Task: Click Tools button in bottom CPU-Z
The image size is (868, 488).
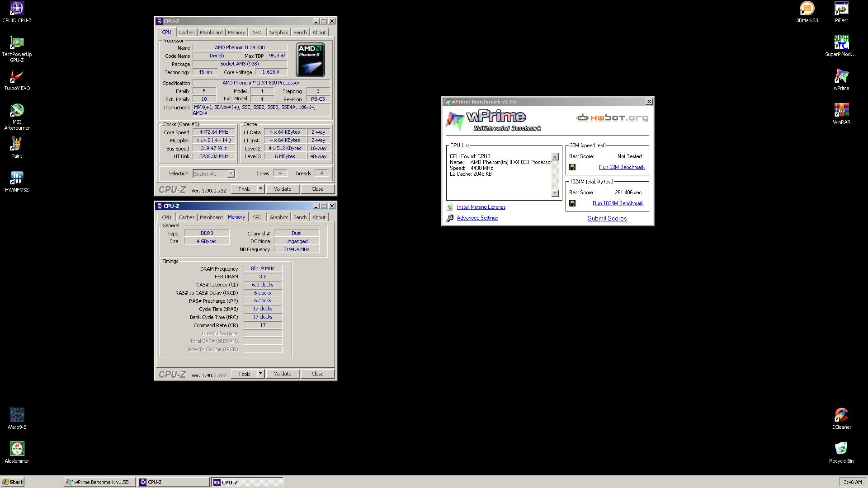Action: click(244, 374)
